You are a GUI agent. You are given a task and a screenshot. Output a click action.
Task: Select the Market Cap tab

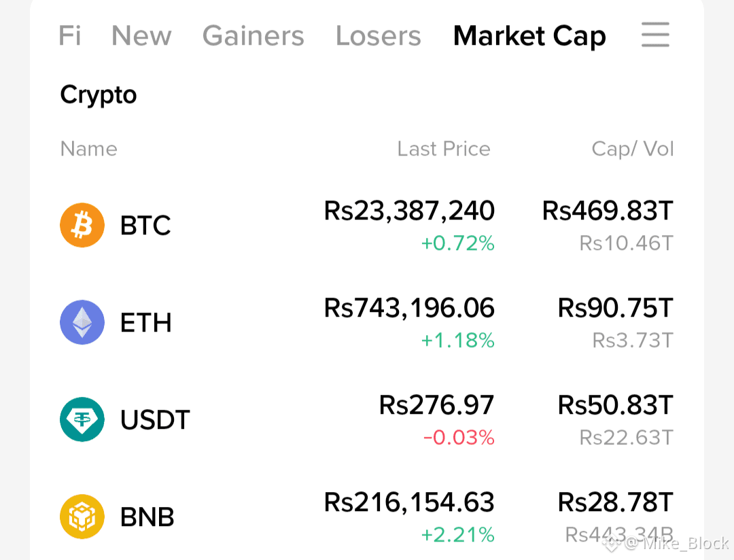(x=530, y=37)
